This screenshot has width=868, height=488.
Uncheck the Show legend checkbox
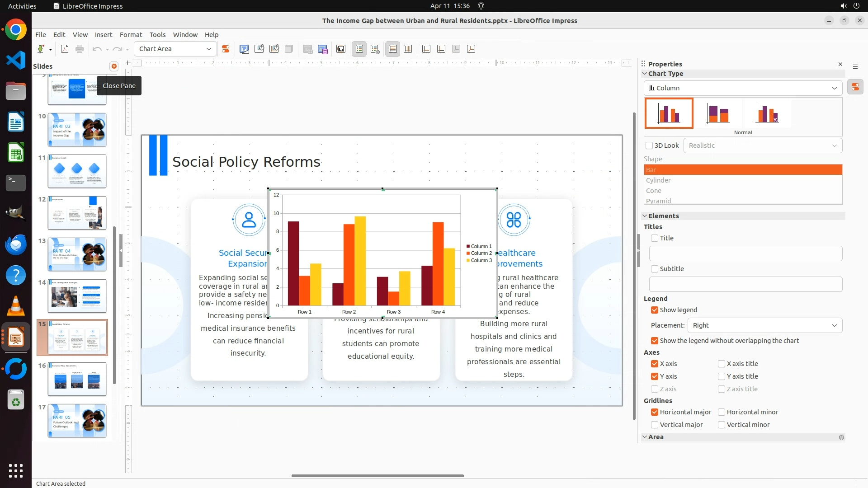coord(655,310)
